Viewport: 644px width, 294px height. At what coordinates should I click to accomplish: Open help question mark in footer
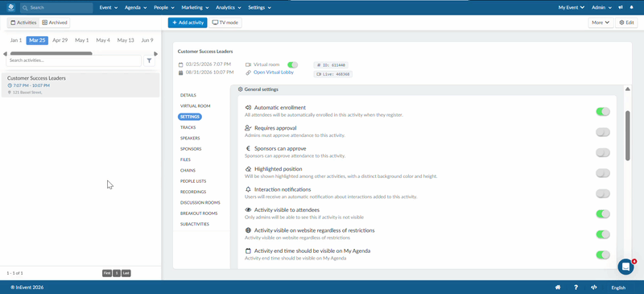pos(576,288)
